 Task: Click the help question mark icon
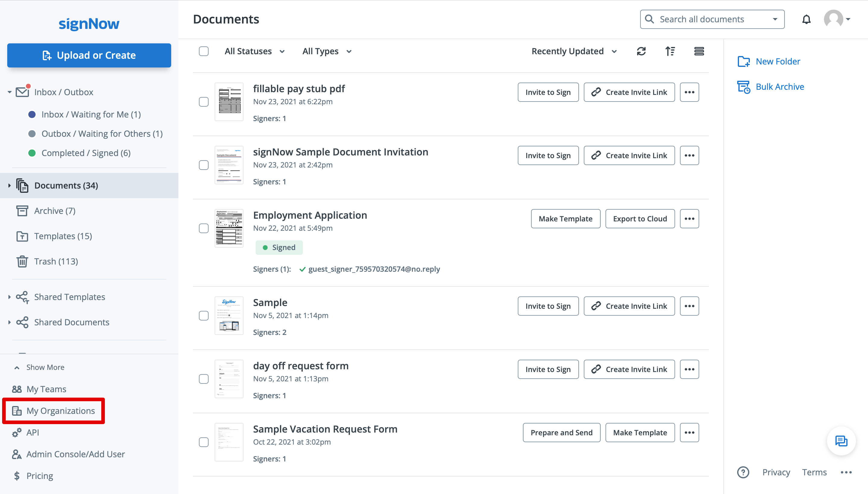point(743,472)
